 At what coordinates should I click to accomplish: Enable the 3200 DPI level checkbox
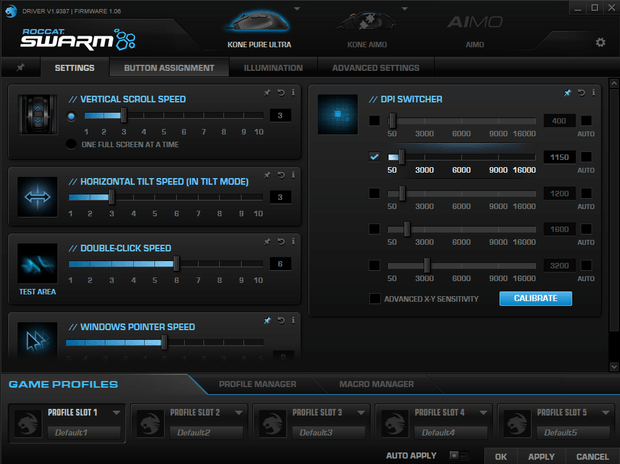pos(374,265)
